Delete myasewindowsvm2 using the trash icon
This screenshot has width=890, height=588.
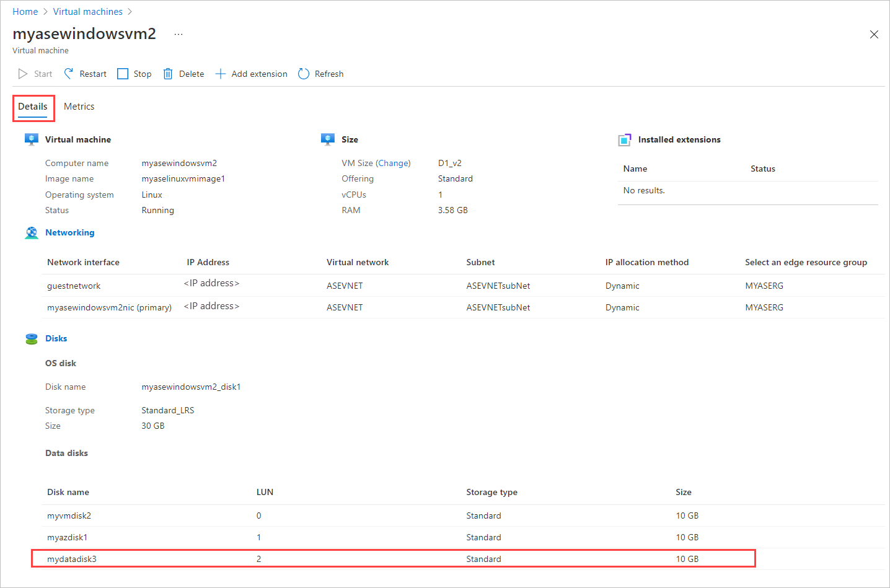167,73
